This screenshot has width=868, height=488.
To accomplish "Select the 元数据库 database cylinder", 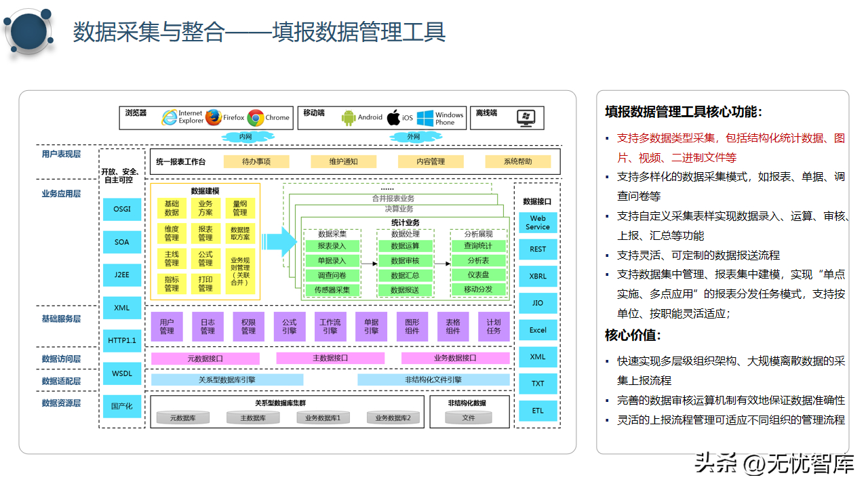I will (x=182, y=418).
